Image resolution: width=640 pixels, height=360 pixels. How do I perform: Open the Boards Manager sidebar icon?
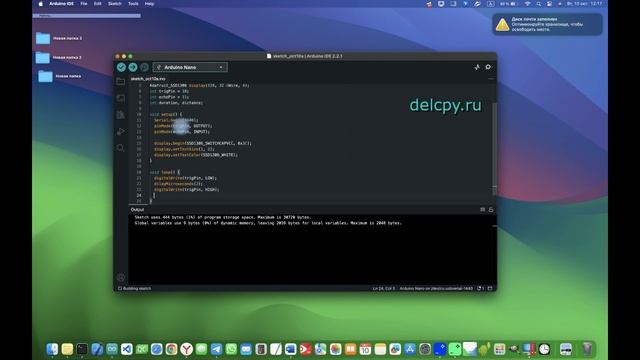[120, 98]
